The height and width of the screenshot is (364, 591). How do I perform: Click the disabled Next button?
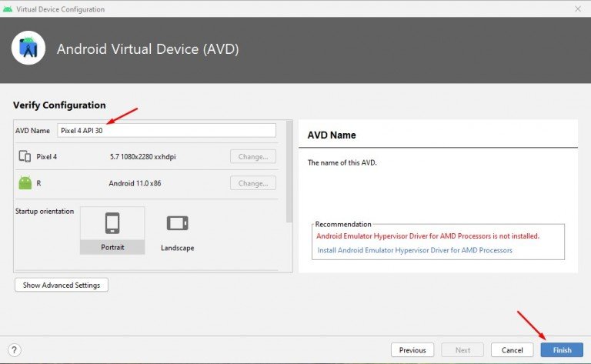point(462,350)
